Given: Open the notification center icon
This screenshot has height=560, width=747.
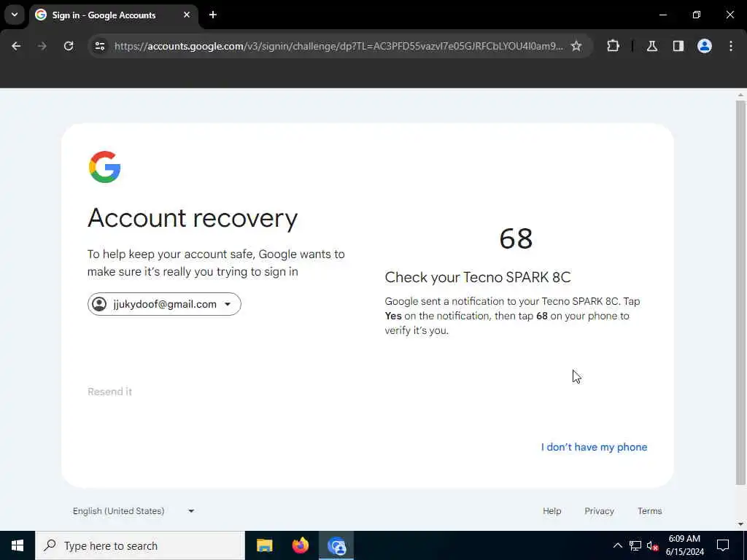Looking at the screenshot, I should (x=723, y=545).
